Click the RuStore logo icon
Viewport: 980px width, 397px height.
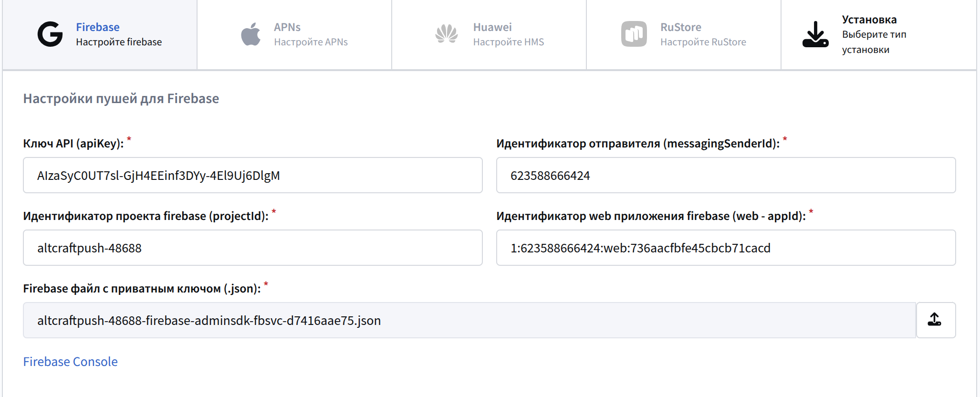[x=634, y=34]
